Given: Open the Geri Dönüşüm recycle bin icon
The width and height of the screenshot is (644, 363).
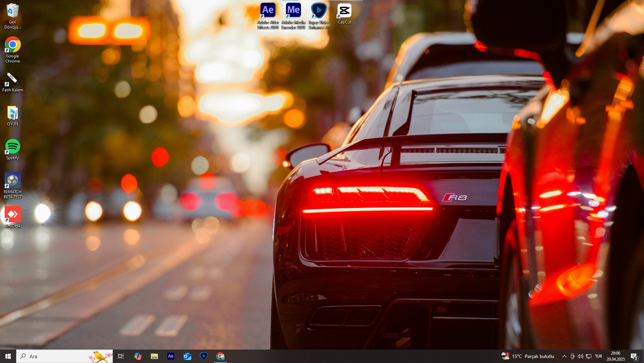Looking at the screenshot, I should point(12,16).
